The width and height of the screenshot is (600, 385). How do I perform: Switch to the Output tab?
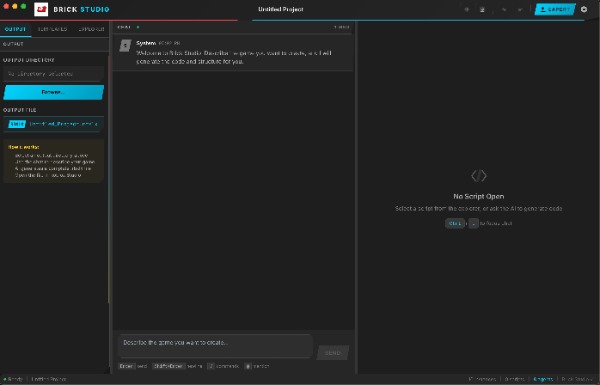pos(16,29)
